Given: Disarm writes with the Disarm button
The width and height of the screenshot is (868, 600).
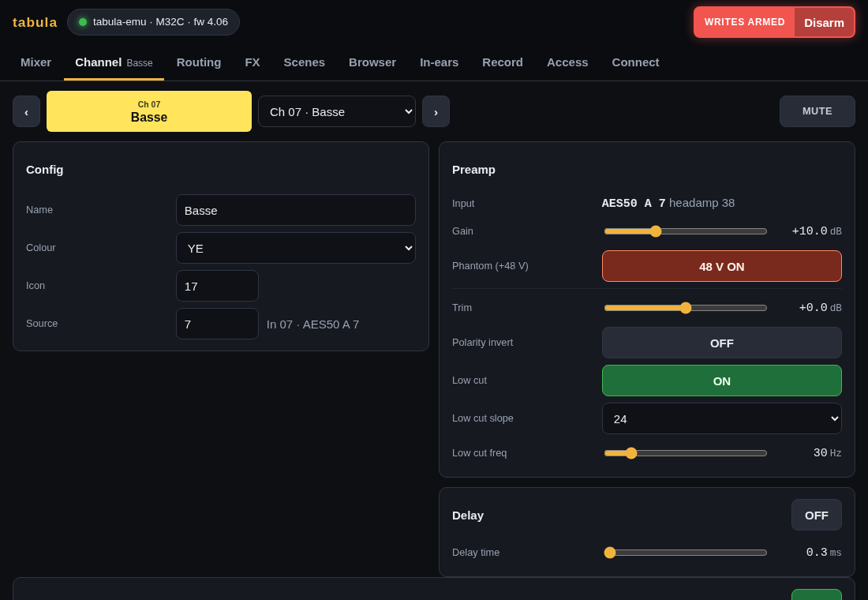Looking at the screenshot, I should click(824, 23).
